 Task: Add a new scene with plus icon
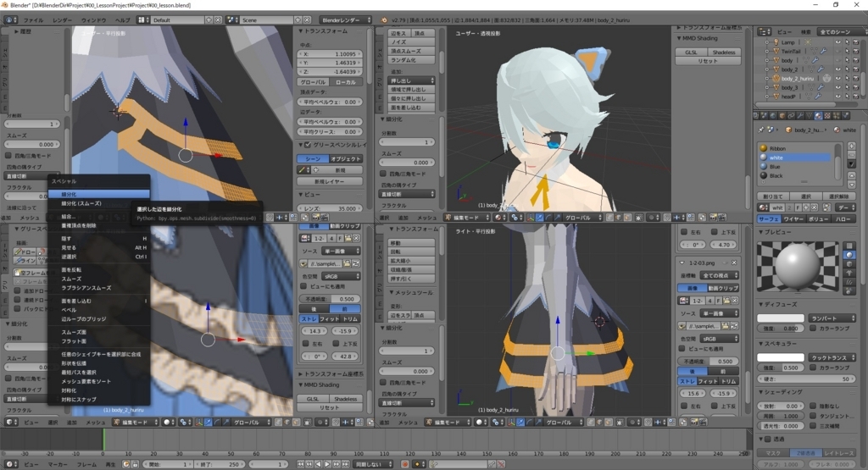click(x=298, y=20)
